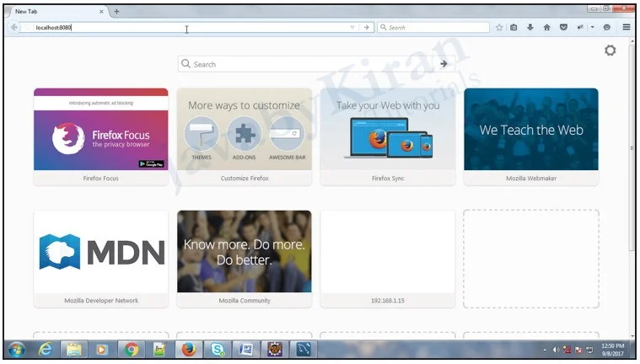This screenshot has height=364, width=640.
Task: Click the volume speaker tray icon
Action: 556,350
